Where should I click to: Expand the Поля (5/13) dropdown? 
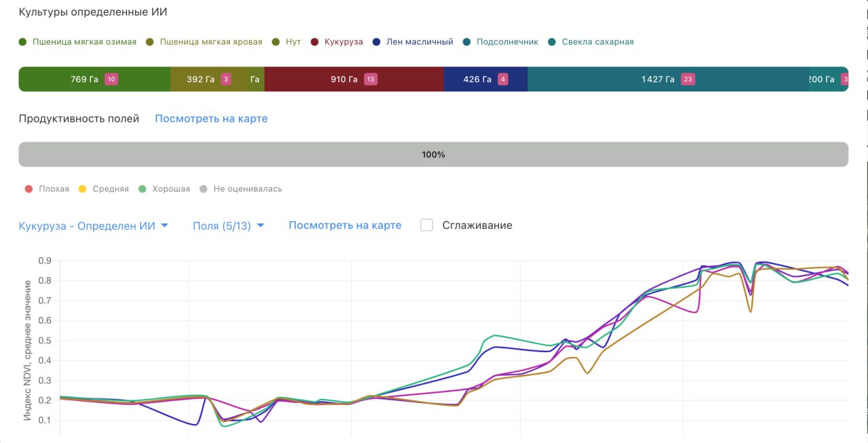coord(222,226)
